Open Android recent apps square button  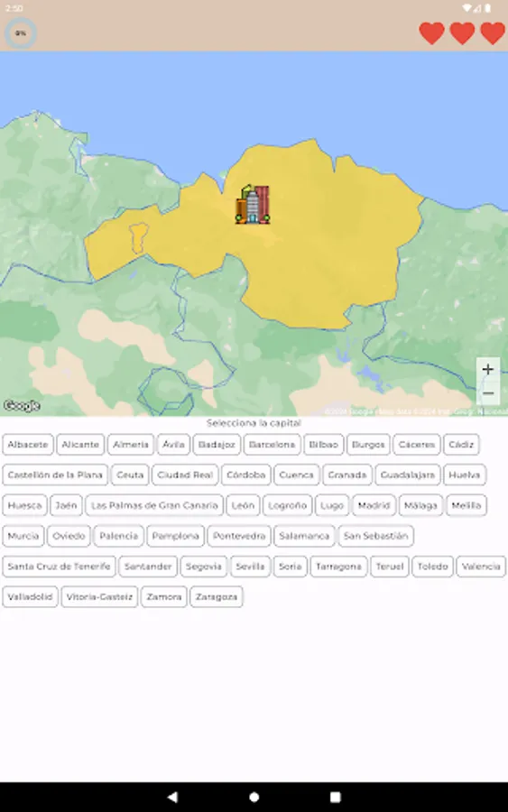(336, 797)
